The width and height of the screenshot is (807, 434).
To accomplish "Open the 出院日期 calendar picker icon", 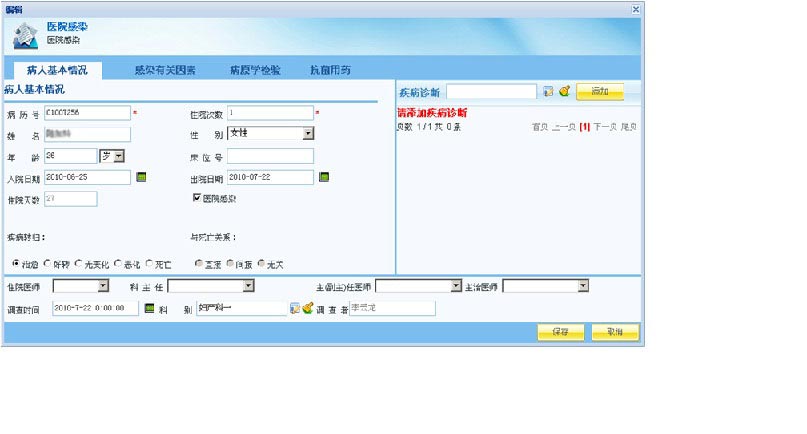I will point(324,177).
